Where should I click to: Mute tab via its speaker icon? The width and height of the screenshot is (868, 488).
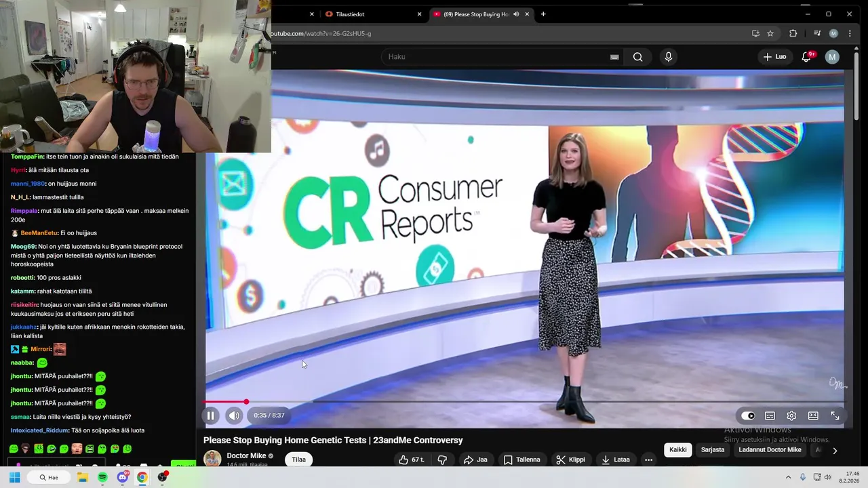click(516, 14)
